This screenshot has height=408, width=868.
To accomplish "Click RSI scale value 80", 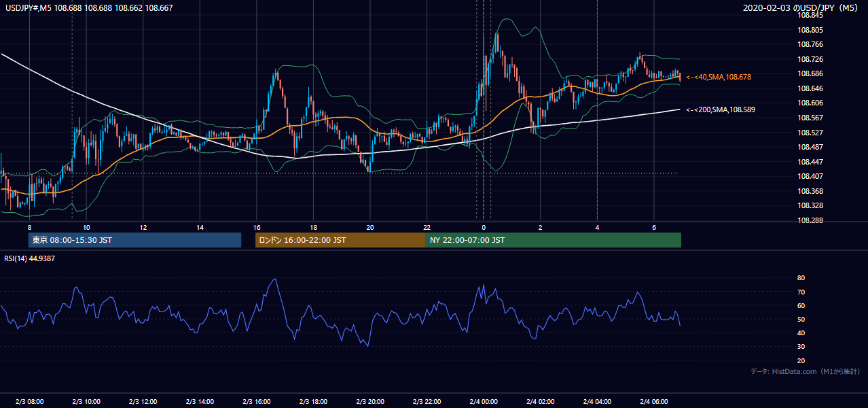I will [801, 278].
